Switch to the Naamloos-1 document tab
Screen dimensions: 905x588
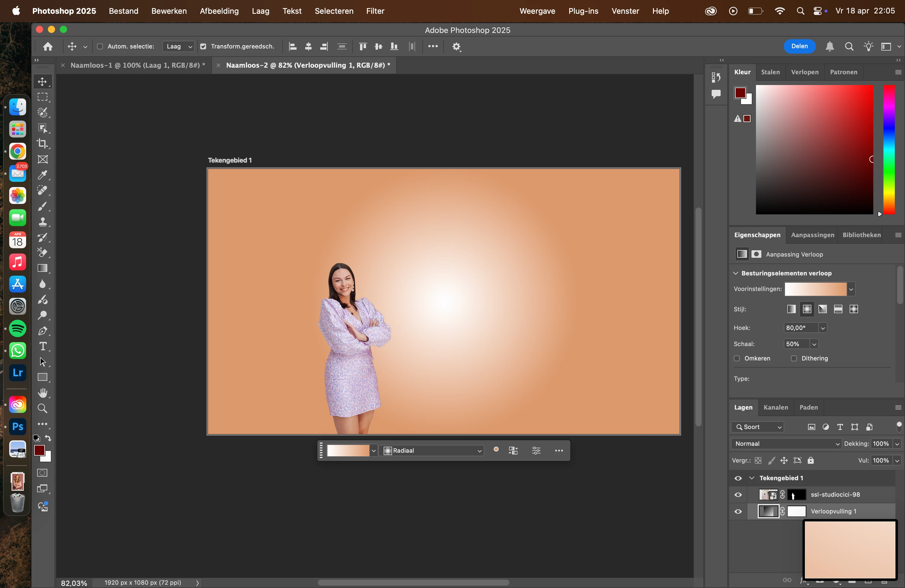[x=138, y=66]
